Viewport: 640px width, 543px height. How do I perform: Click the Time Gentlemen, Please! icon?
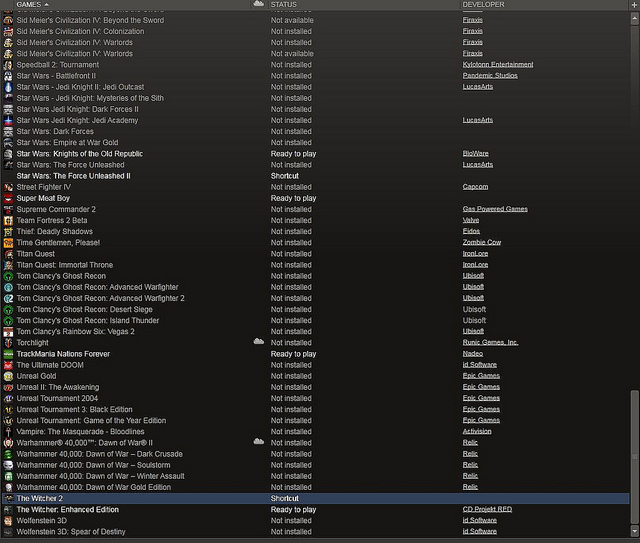8,243
